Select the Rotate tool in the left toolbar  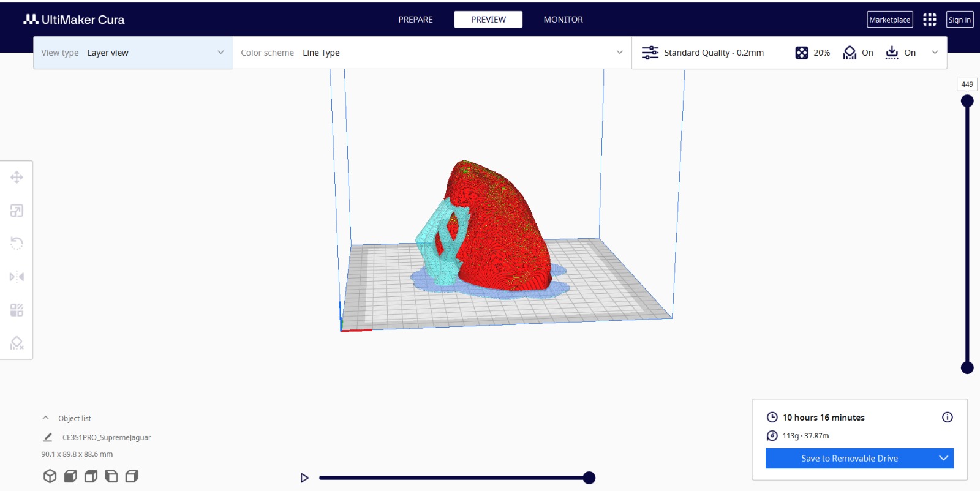[17, 244]
